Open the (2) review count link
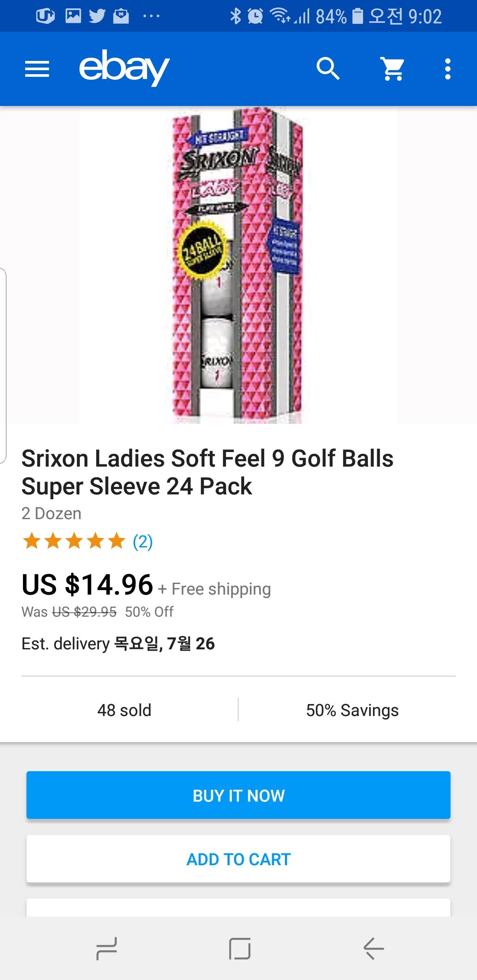Screen dimensions: 477x980 click(143, 542)
